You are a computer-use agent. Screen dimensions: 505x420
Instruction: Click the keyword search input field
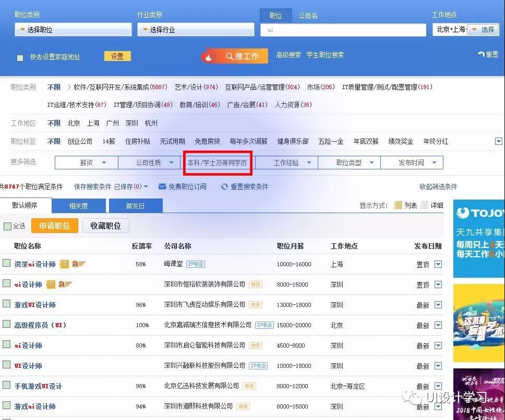(343, 30)
